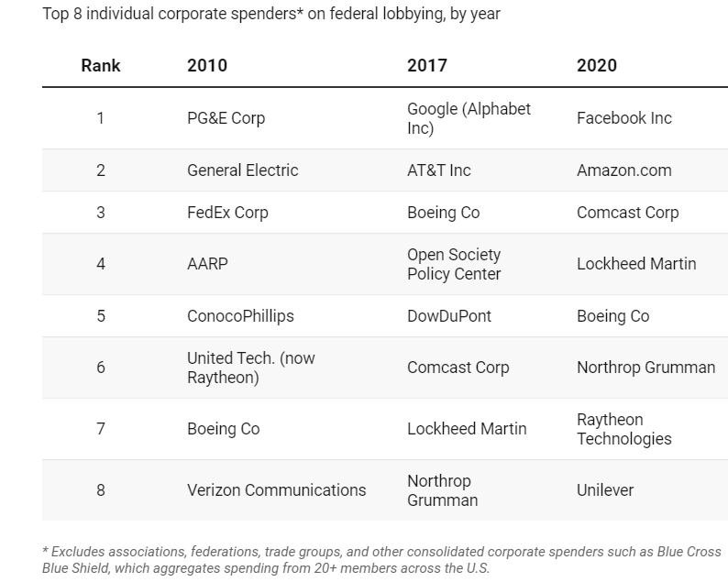Select the AARP cell
The height and width of the screenshot is (582, 728).
tap(207, 264)
